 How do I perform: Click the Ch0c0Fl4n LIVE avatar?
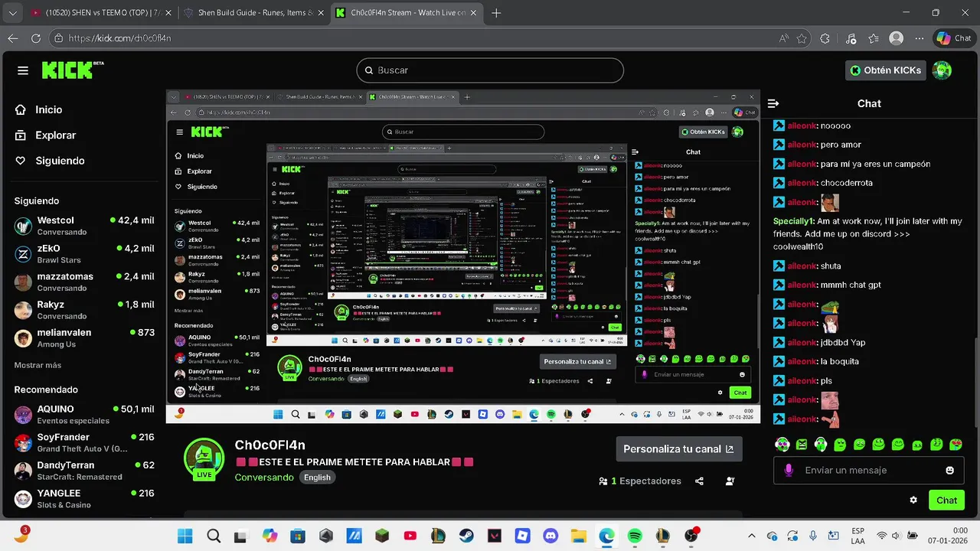pyautogui.click(x=204, y=459)
